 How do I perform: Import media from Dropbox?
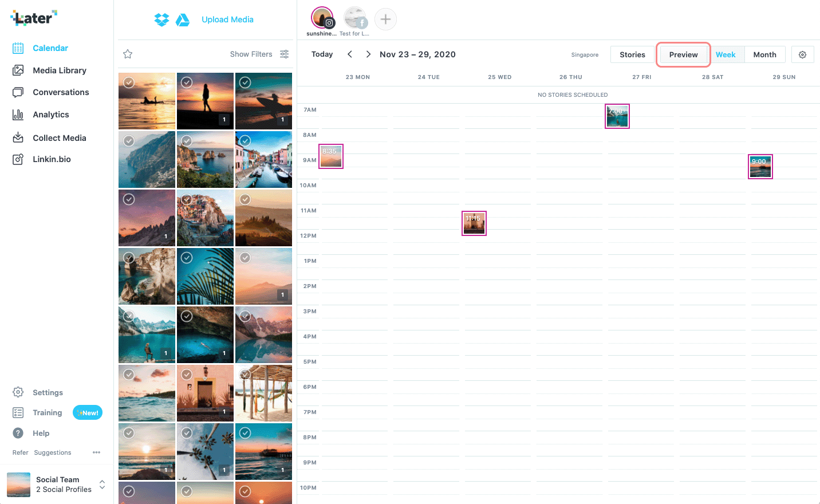[x=162, y=19]
